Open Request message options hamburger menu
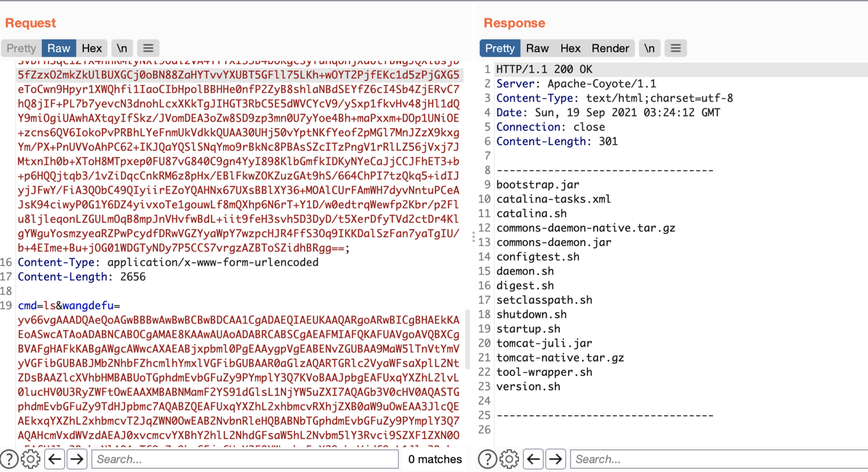Screen dimensions: 868x472 tap(148, 48)
